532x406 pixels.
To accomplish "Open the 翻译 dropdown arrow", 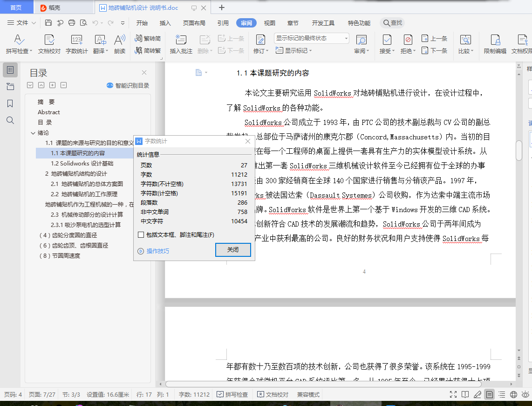I will (x=107, y=51).
